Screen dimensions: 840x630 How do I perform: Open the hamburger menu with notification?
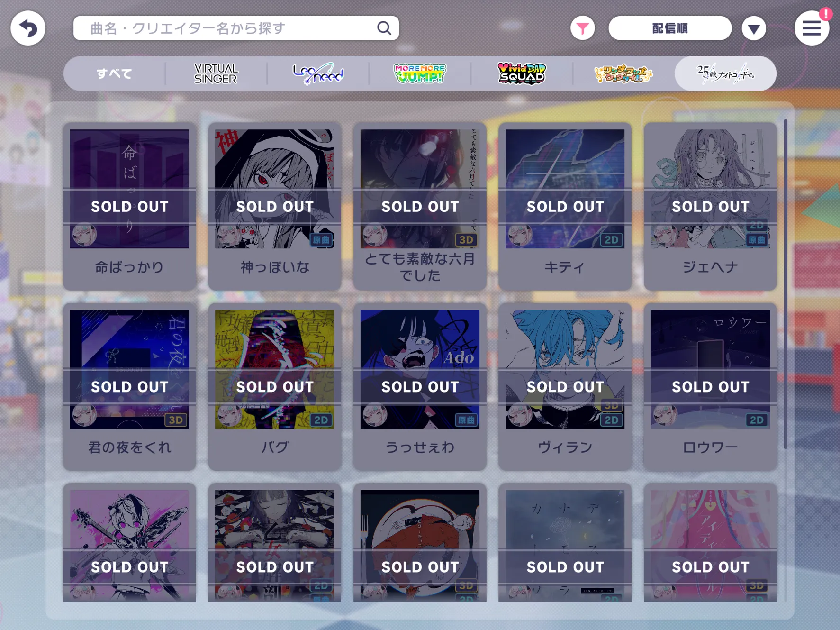(x=812, y=28)
